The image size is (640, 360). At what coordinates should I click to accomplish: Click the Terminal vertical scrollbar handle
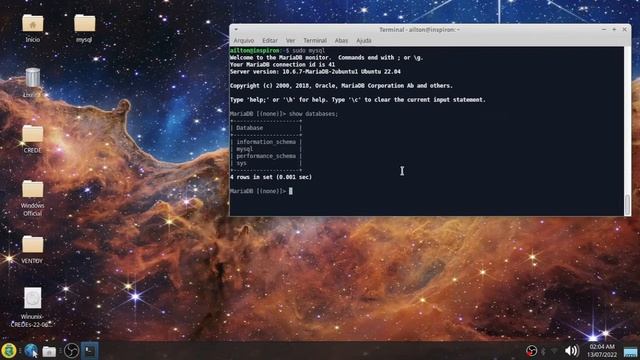(627, 204)
